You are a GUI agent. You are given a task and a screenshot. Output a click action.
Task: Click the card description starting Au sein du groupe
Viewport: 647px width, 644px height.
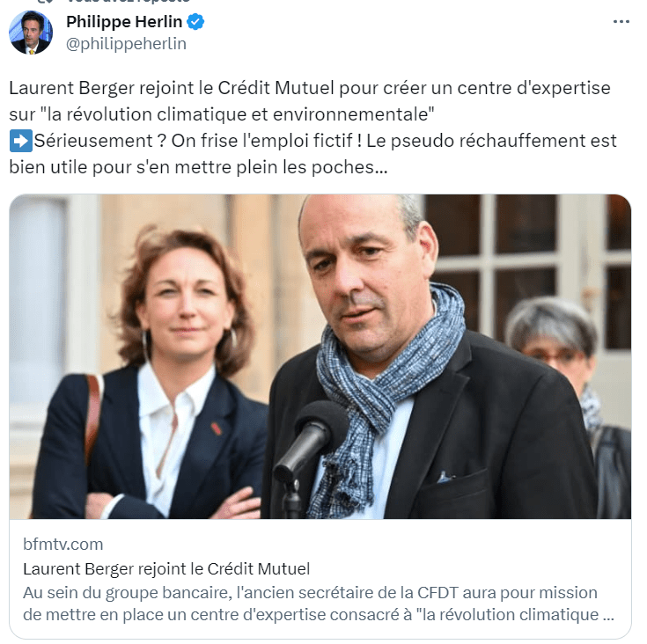tap(319, 604)
